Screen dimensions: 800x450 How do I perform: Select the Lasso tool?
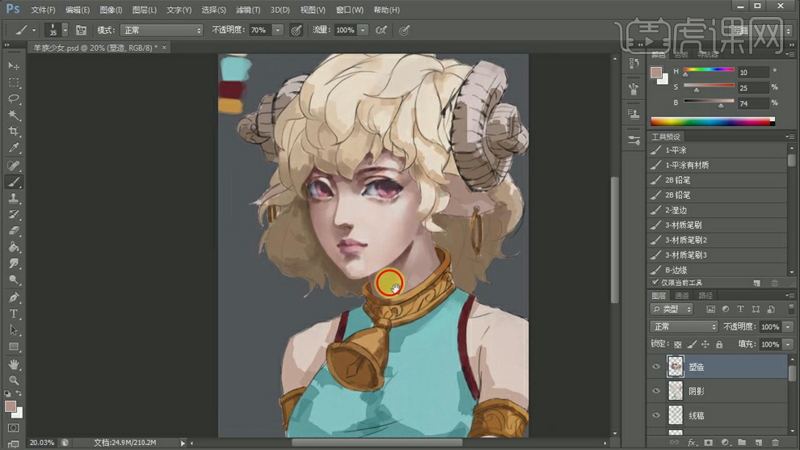[14, 98]
